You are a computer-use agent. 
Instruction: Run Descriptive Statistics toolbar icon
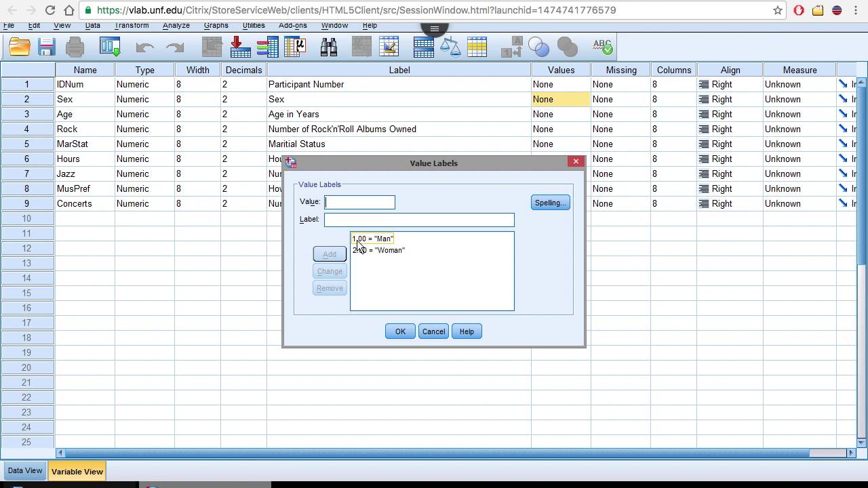[x=295, y=47]
